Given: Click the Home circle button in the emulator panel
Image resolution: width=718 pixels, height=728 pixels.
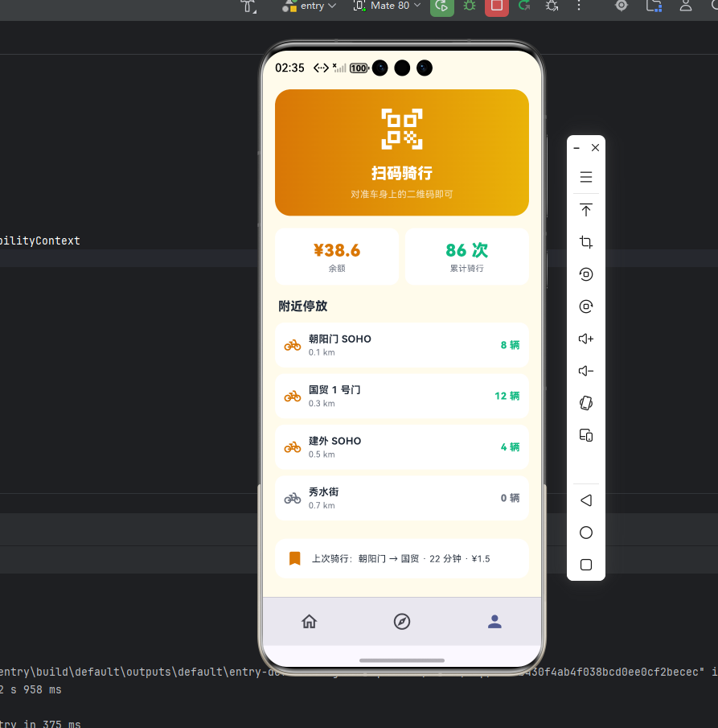Looking at the screenshot, I should point(586,533).
